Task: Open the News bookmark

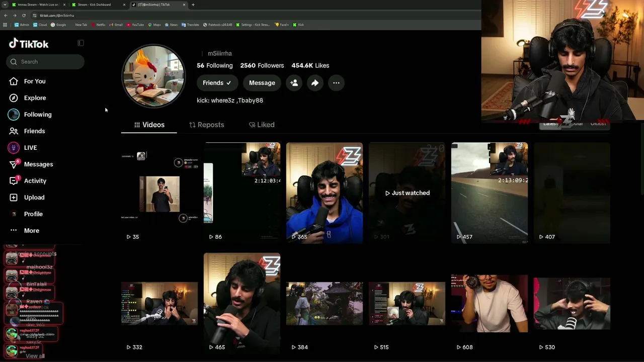Action: 171,25
